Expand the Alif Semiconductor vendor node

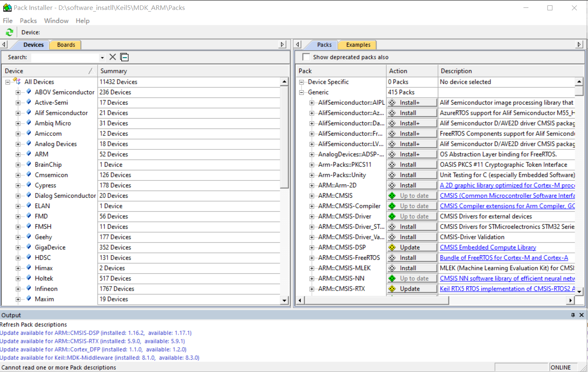pyautogui.click(x=18, y=113)
